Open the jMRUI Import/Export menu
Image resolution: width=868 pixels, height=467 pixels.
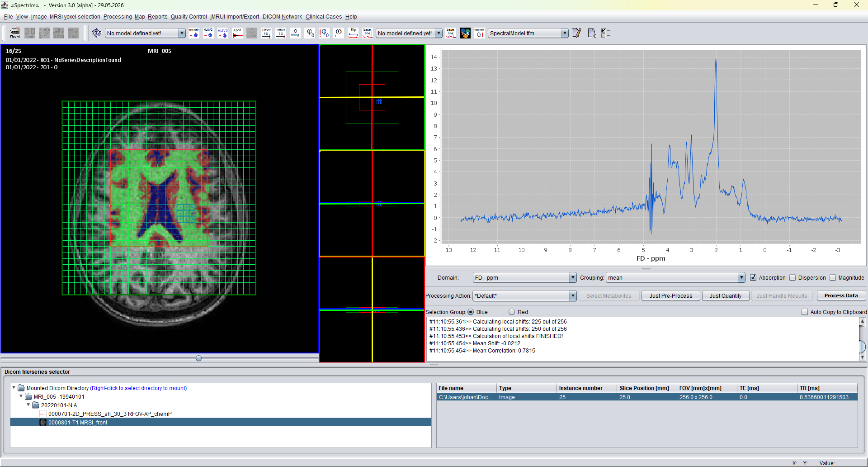[x=235, y=17]
